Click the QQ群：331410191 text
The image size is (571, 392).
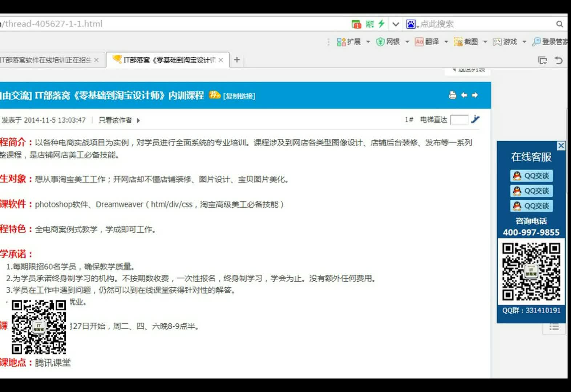[x=531, y=310]
